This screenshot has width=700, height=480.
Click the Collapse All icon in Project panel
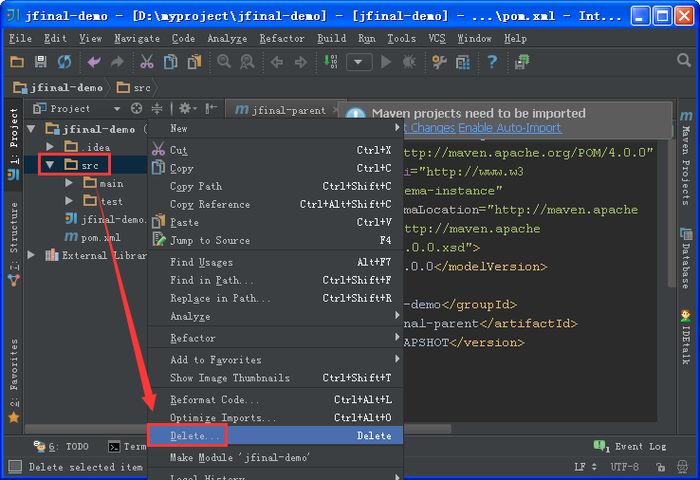(x=157, y=109)
